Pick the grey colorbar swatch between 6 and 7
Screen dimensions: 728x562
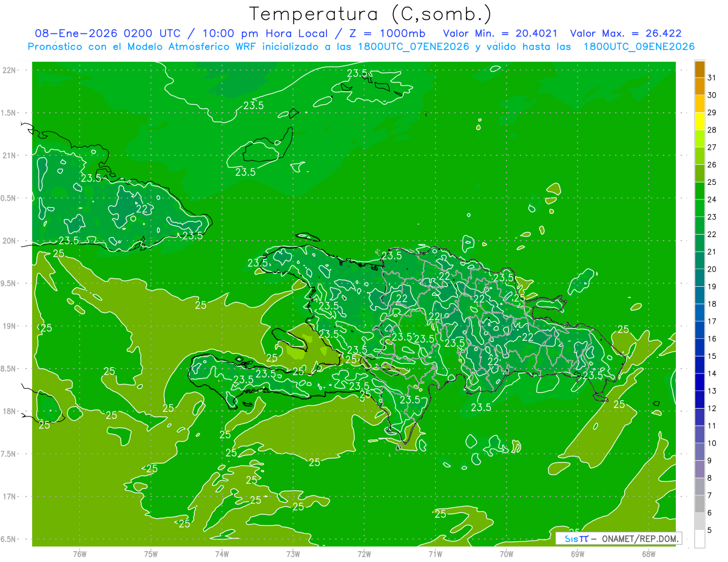tap(699, 504)
